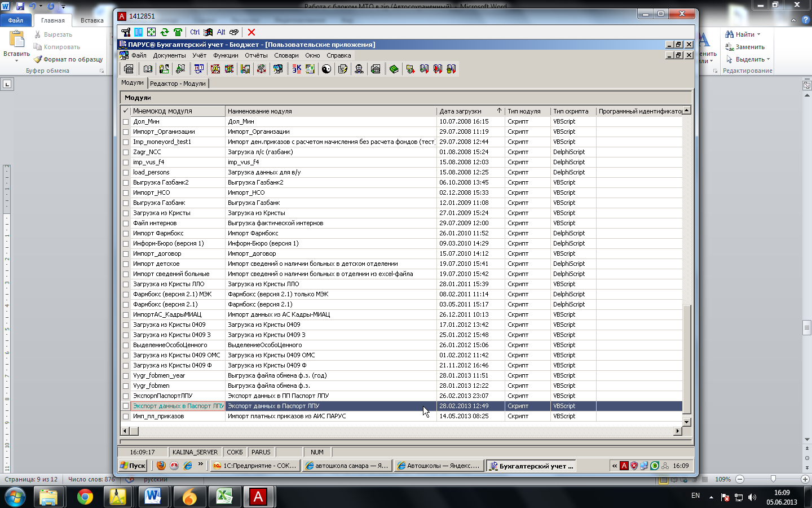Check the box for Дол_Мин module

coord(126,122)
